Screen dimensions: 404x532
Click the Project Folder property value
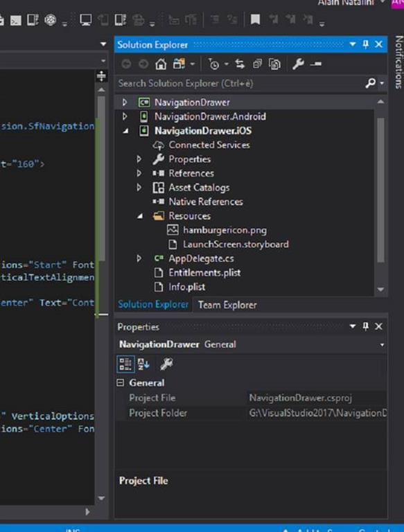pos(316,413)
